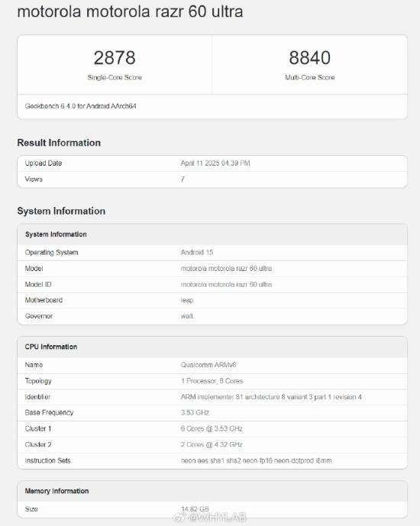The image size is (420, 526).
Task: Click the 'Topology' label
Action: point(38,381)
